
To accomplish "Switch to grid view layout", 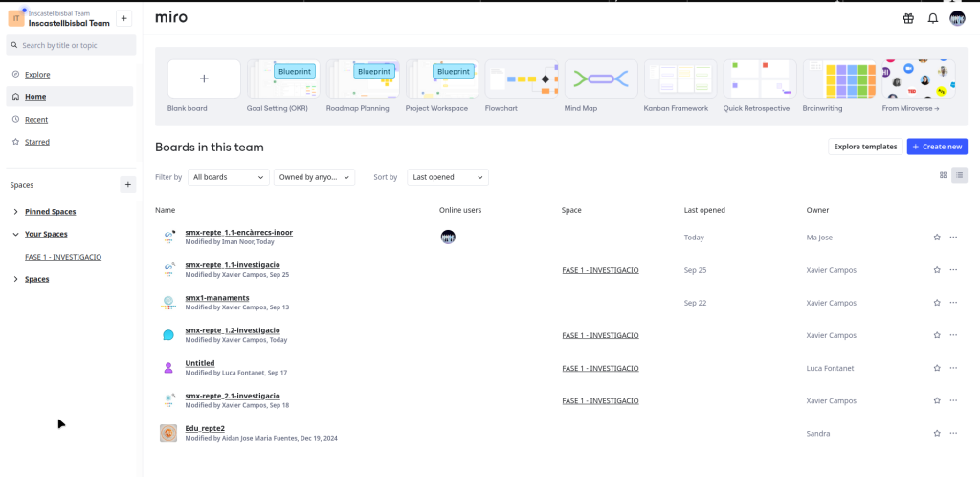I will tap(943, 175).
